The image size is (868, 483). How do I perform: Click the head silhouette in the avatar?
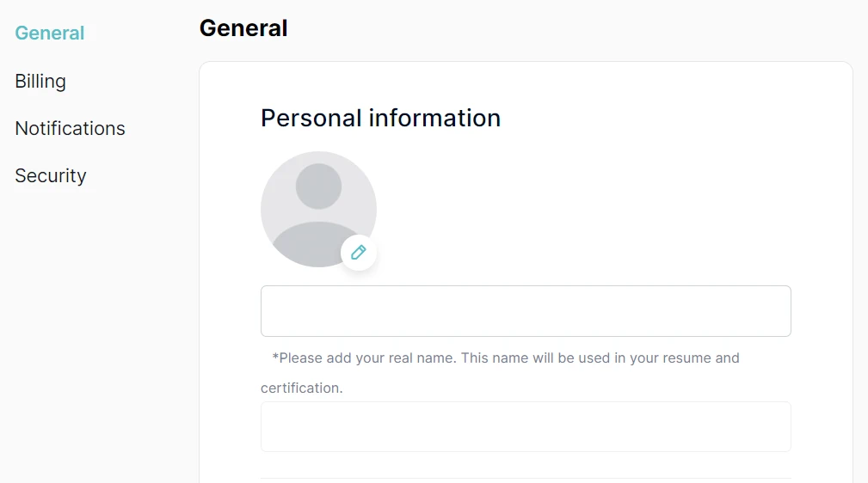click(x=318, y=186)
